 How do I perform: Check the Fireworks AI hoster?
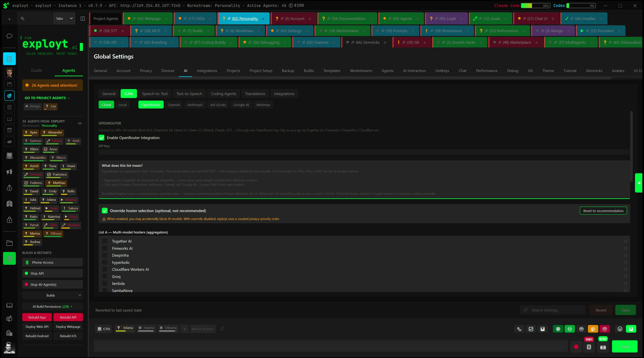click(105, 248)
